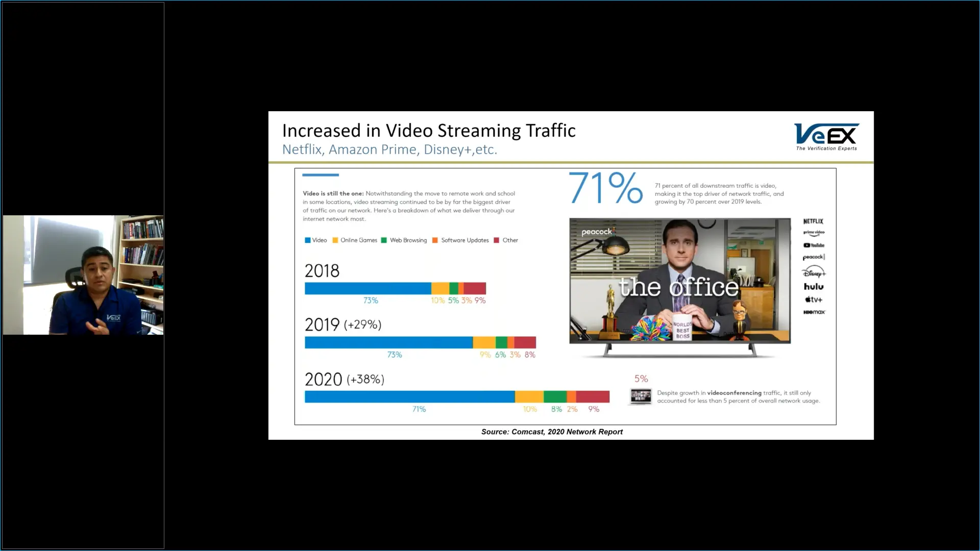This screenshot has height=551, width=980.
Task: Click the large '71%' figure
Action: 605,188
